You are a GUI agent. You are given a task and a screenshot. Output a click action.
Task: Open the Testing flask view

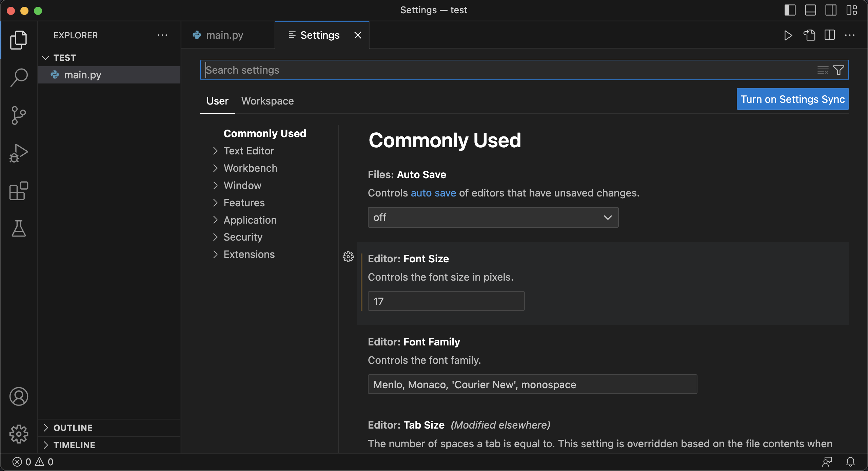pos(19,228)
